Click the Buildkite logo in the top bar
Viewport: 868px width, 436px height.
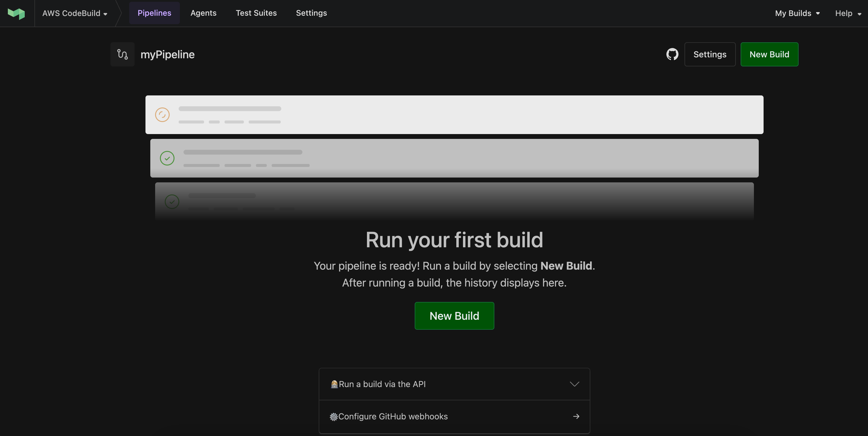click(x=16, y=14)
